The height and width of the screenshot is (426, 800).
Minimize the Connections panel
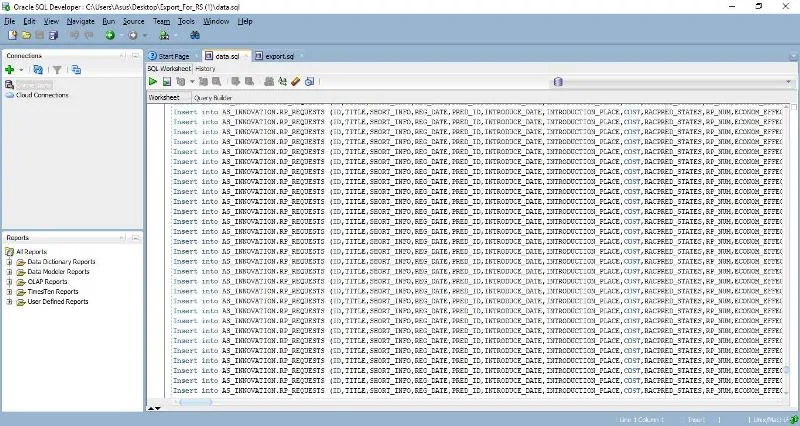136,55
